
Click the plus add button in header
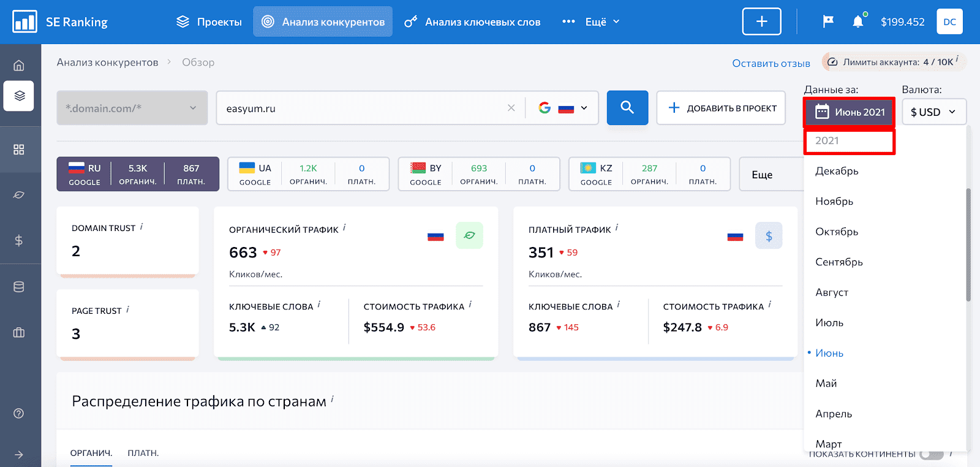coord(762,21)
